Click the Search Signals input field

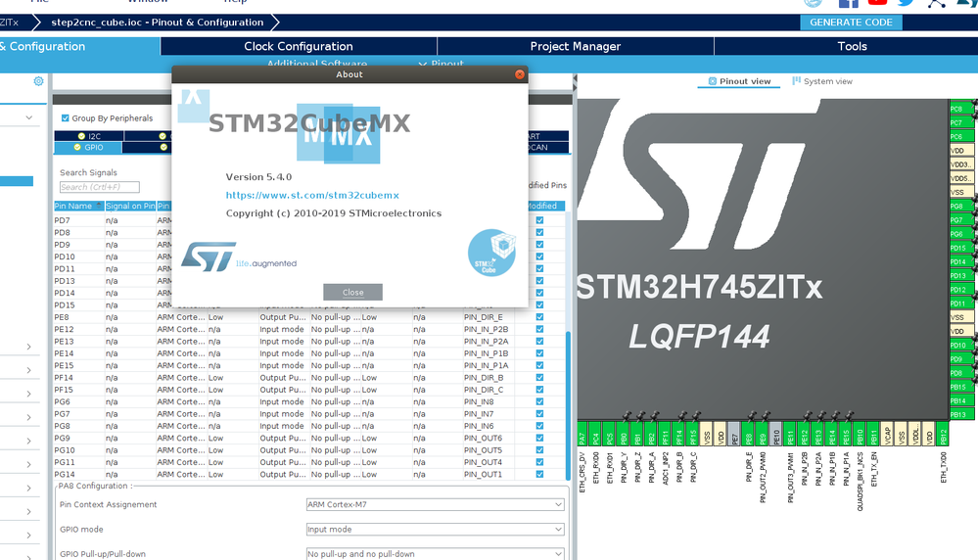(x=99, y=187)
